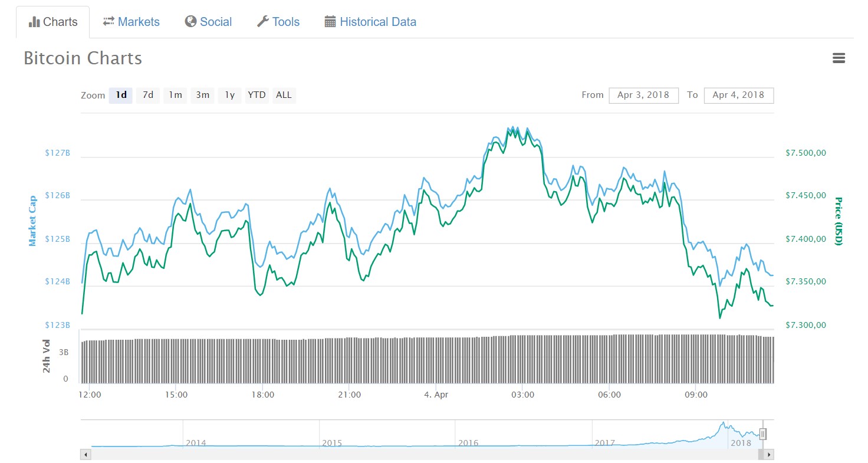The image size is (868, 463).
Task: Click the navigator range handle near 2018
Action: point(762,434)
